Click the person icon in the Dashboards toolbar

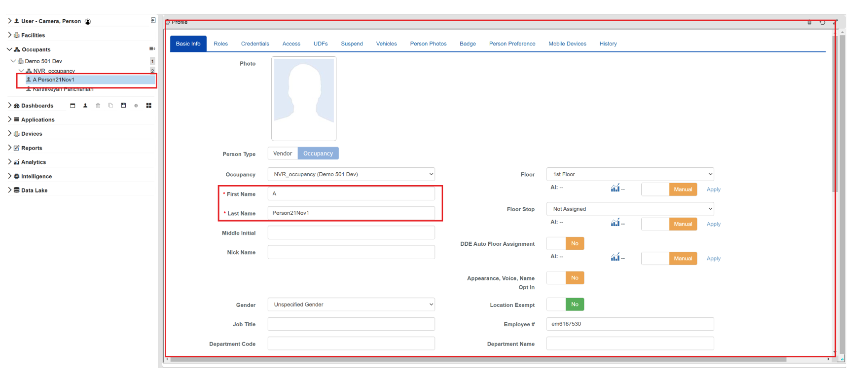[x=85, y=106]
